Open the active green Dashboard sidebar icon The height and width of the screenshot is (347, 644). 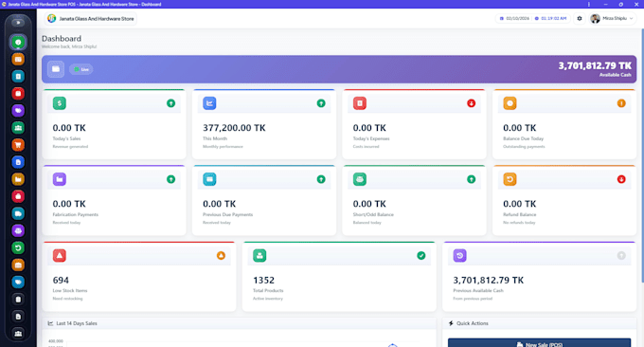(18, 42)
